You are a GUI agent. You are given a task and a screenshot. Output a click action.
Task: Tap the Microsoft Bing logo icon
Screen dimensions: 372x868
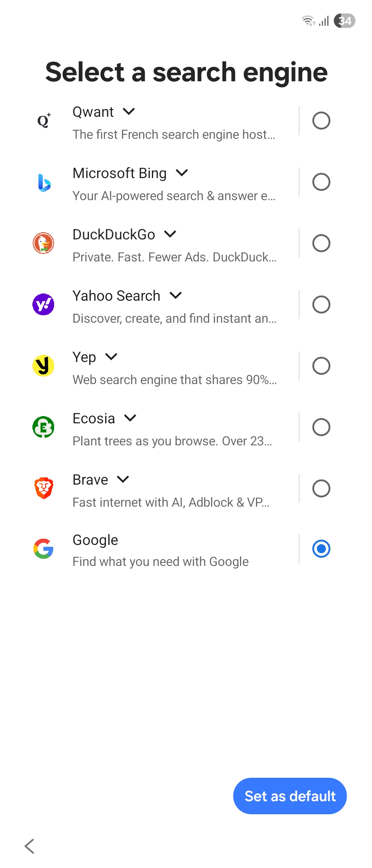coord(44,183)
